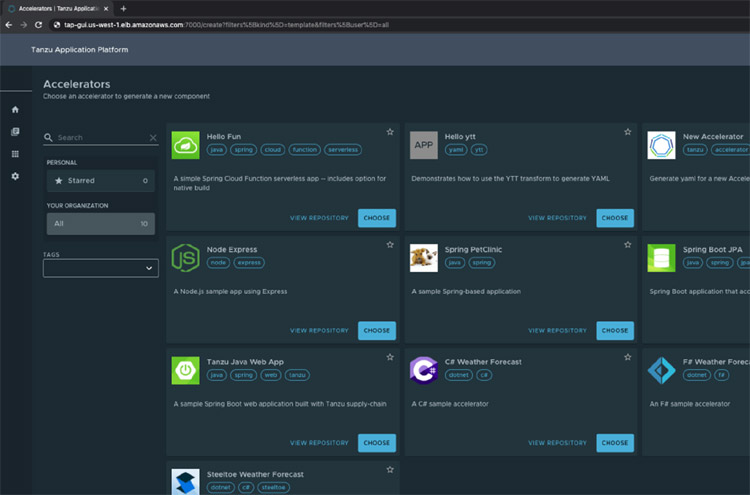
Task: View repository for C# Weather Forecast
Action: point(557,443)
